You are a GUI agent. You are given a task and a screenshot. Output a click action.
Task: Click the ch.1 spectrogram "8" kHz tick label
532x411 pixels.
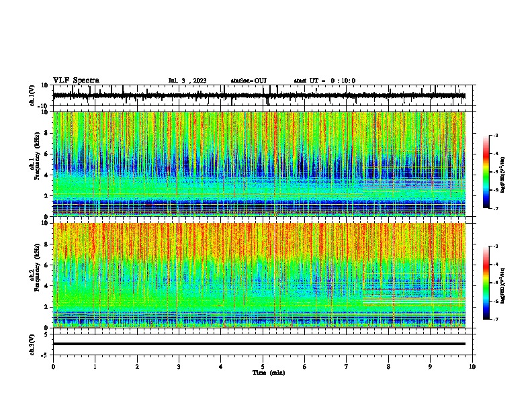point(46,133)
